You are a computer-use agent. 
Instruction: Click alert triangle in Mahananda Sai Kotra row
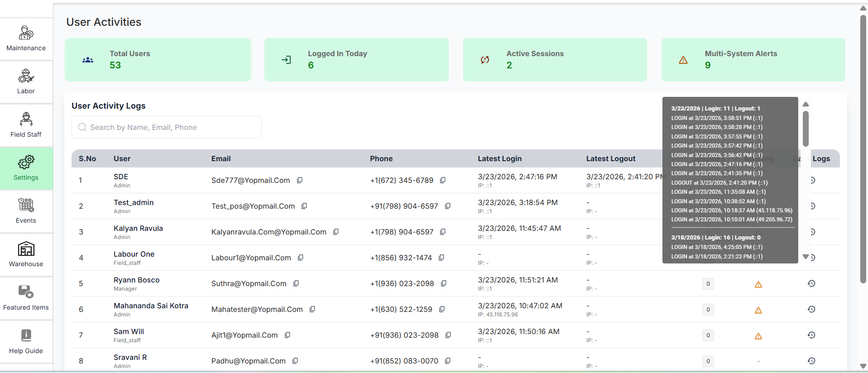tap(758, 310)
